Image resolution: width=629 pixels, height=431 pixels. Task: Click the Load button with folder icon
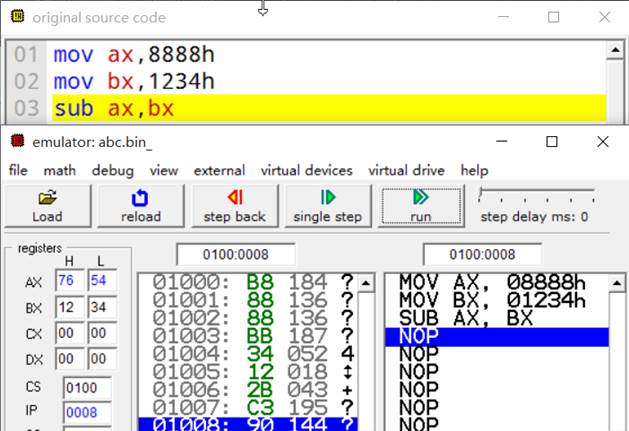click(x=47, y=206)
